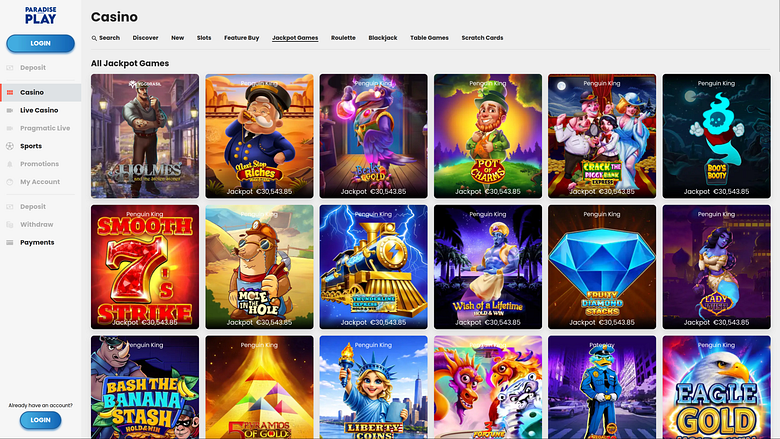Open the Liberty Coins game tile

click(374, 387)
